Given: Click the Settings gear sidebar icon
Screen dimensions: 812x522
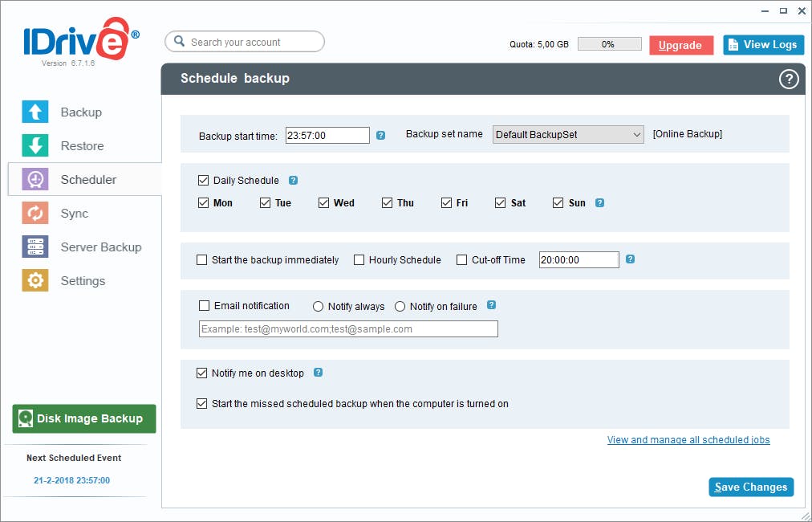Looking at the screenshot, I should 35,281.
